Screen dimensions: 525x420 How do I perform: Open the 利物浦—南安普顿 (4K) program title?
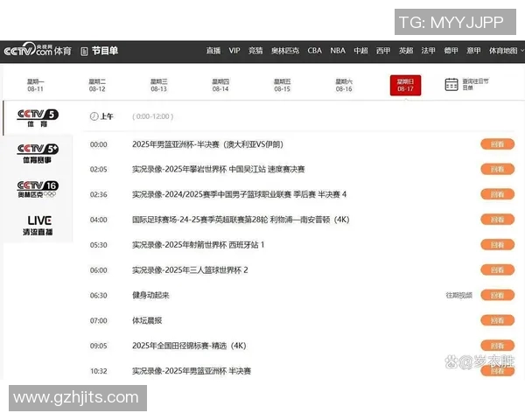(x=241, y=220)
